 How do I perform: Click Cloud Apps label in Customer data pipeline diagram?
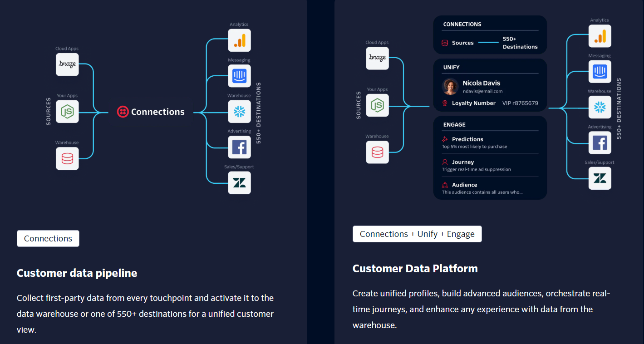(67, 49)
